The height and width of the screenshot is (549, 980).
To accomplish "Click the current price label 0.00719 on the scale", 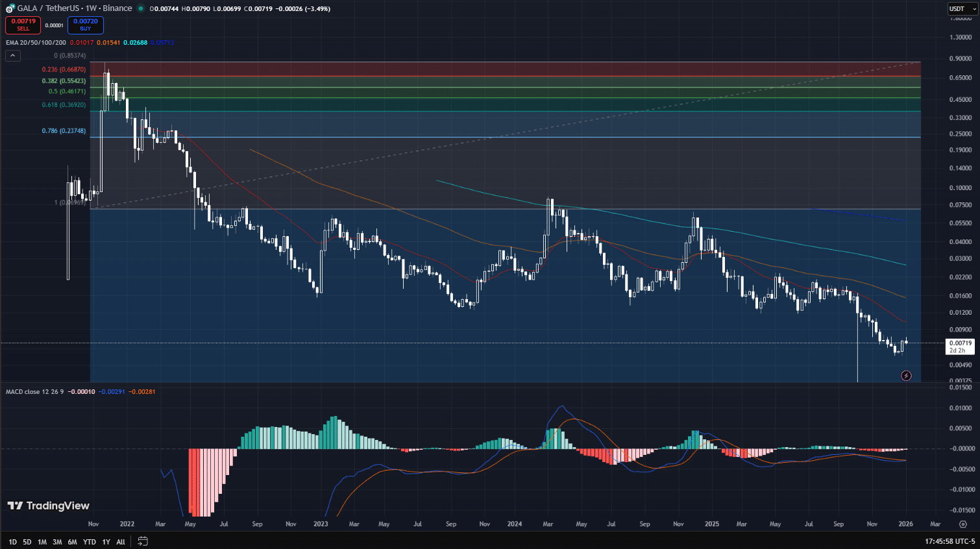I will (x=959, y=343).
